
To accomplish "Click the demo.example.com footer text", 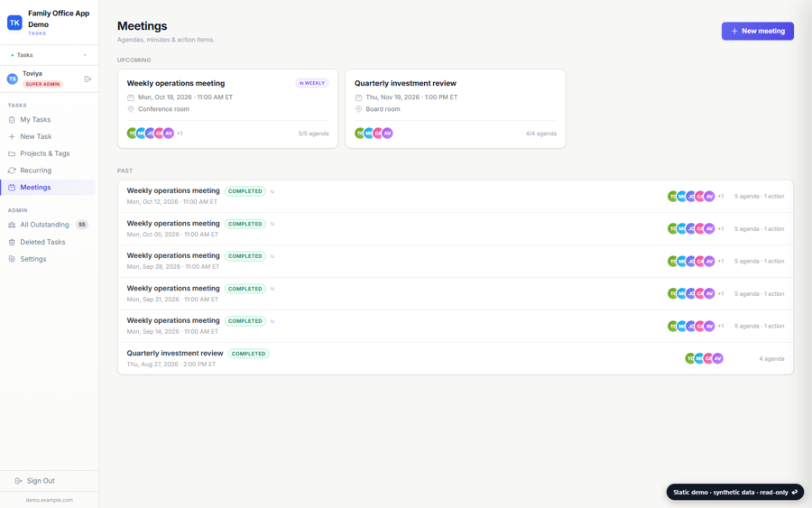I will [x=50, y=500].
